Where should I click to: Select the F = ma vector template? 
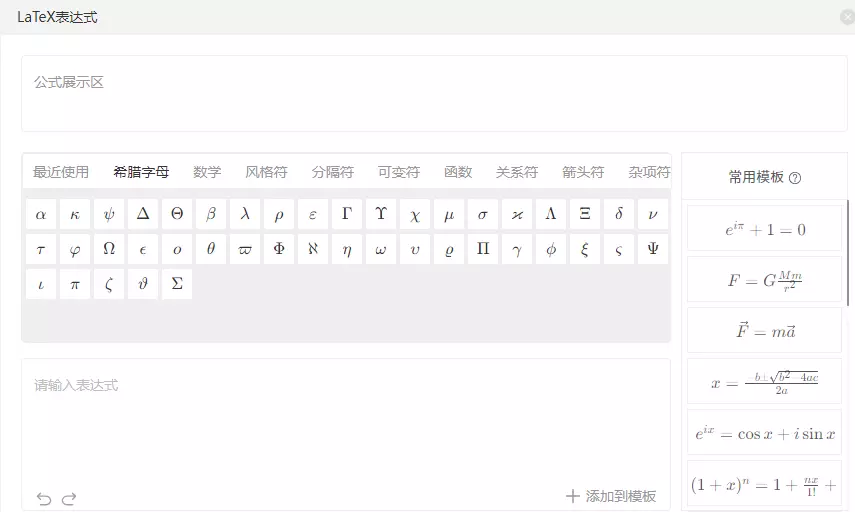[765, 330]
